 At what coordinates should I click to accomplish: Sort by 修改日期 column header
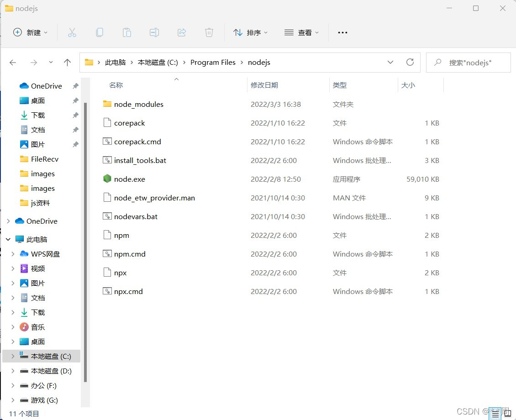264,85
